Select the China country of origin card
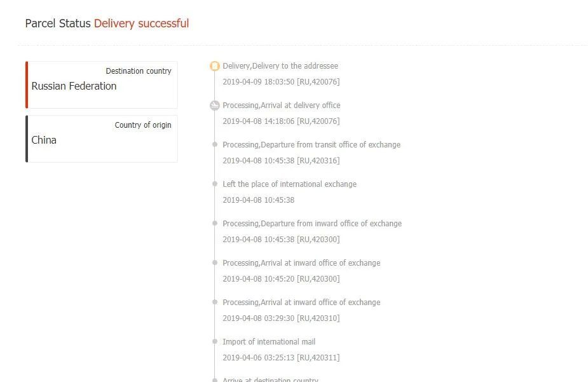 (x=101, y=139)
